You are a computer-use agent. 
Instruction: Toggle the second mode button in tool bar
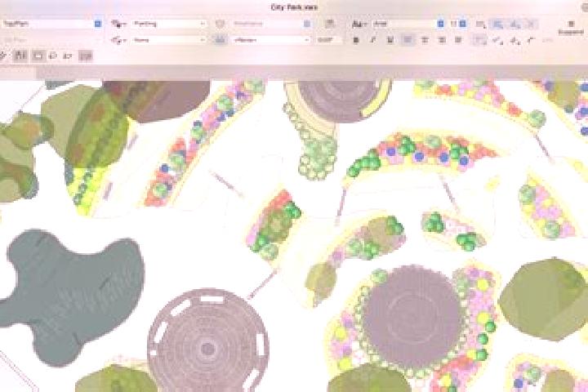(x=38, y=56)
